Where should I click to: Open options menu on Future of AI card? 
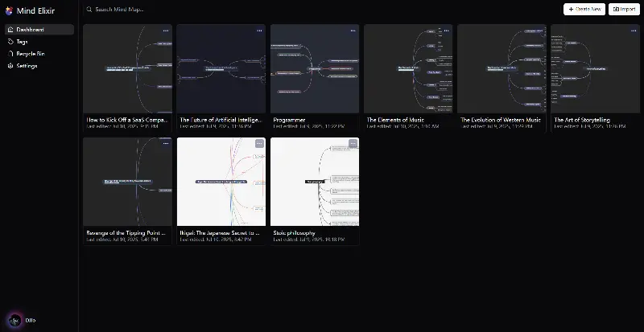pos(259,31)
